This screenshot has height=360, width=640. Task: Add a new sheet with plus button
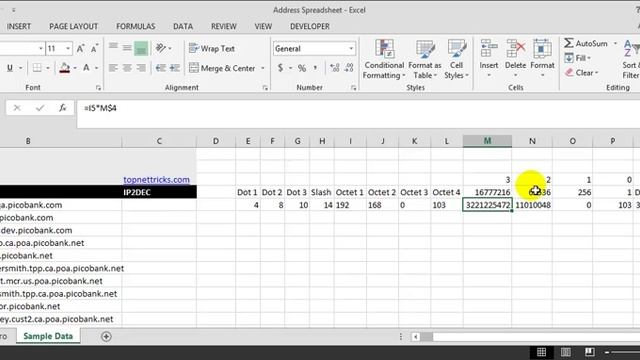click(x=106, y=337)
